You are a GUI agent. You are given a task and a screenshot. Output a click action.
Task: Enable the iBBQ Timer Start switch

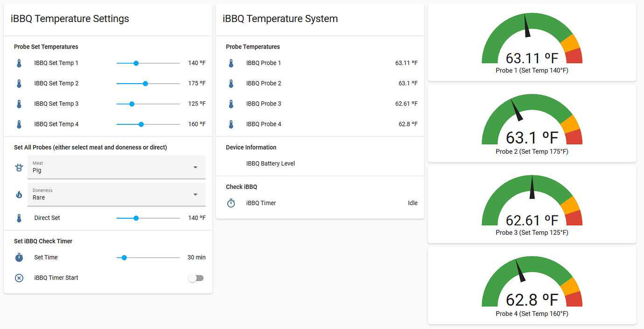pos(196,278)
